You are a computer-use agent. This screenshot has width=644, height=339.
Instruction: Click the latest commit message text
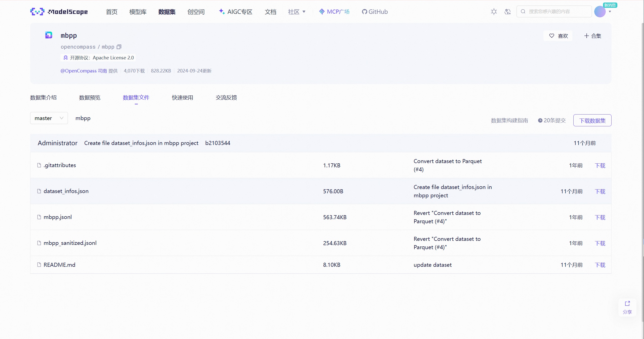[x=141, y=143]
